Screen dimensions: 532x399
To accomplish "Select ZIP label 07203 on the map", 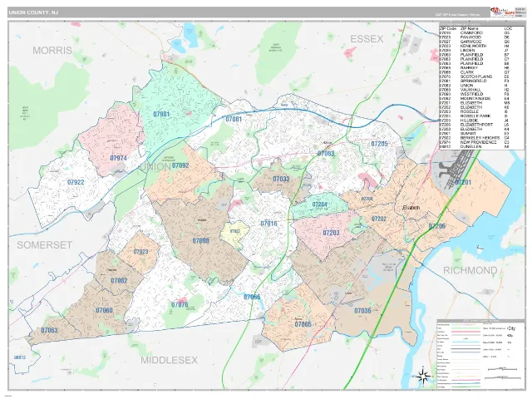I will (x=331, y=233).
